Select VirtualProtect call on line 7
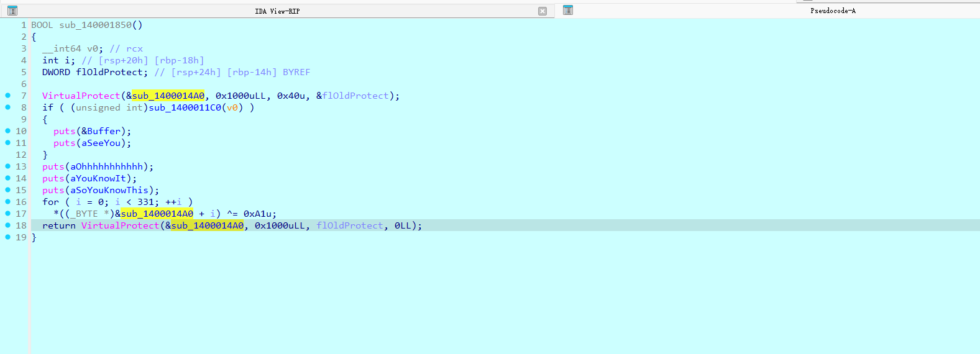980x354 pixels. coord(81,96)
